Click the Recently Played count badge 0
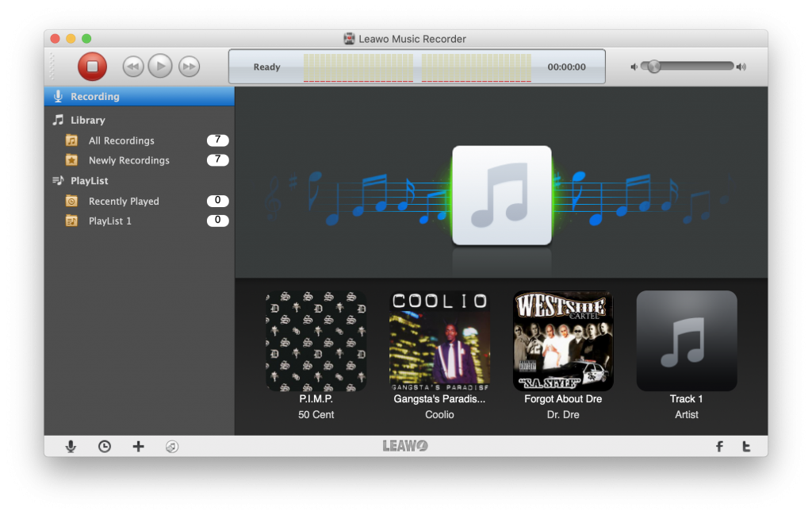812x515 pixels. [217, 201]
